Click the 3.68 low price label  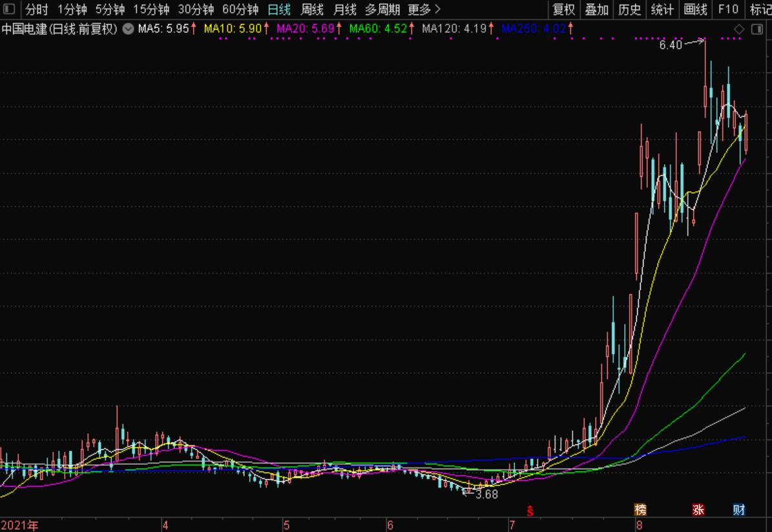click(x=487, y=495)
